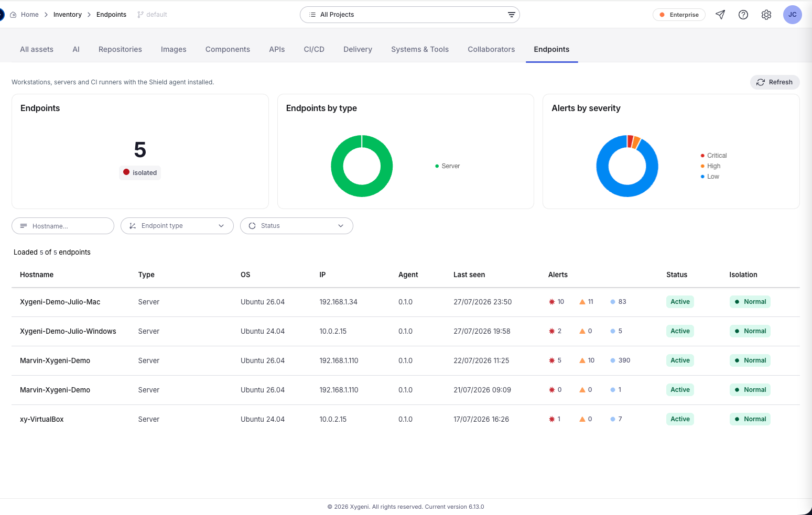Switch to the Delivery tab
Viewport: 812px width, 515px height.
click(358, 49)
